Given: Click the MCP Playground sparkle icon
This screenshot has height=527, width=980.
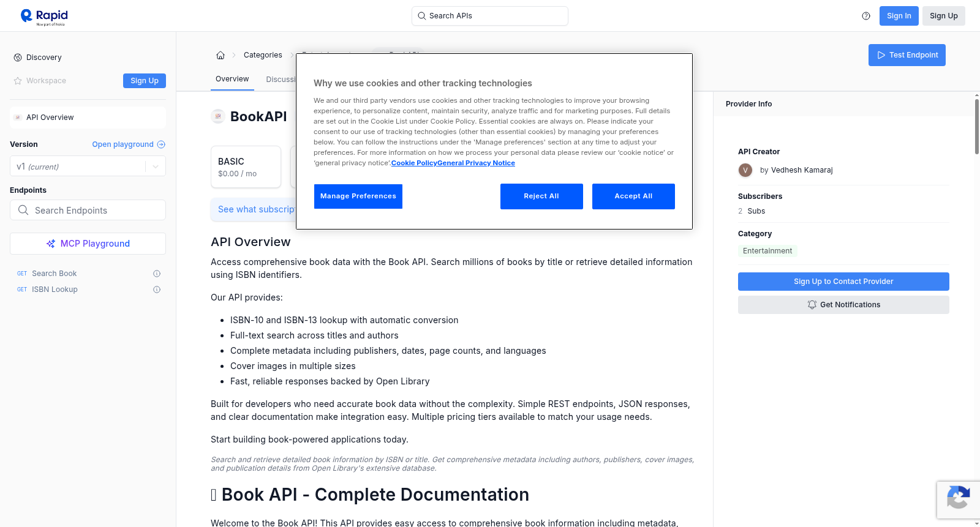Looking at the screenshot, I should pyautogui.click(x=51, y=244).
